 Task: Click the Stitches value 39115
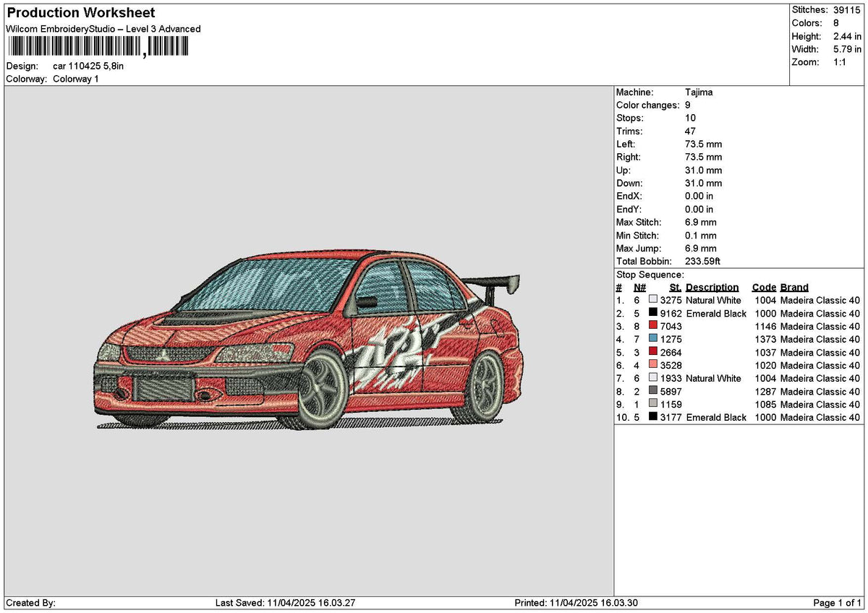(847, 10)
